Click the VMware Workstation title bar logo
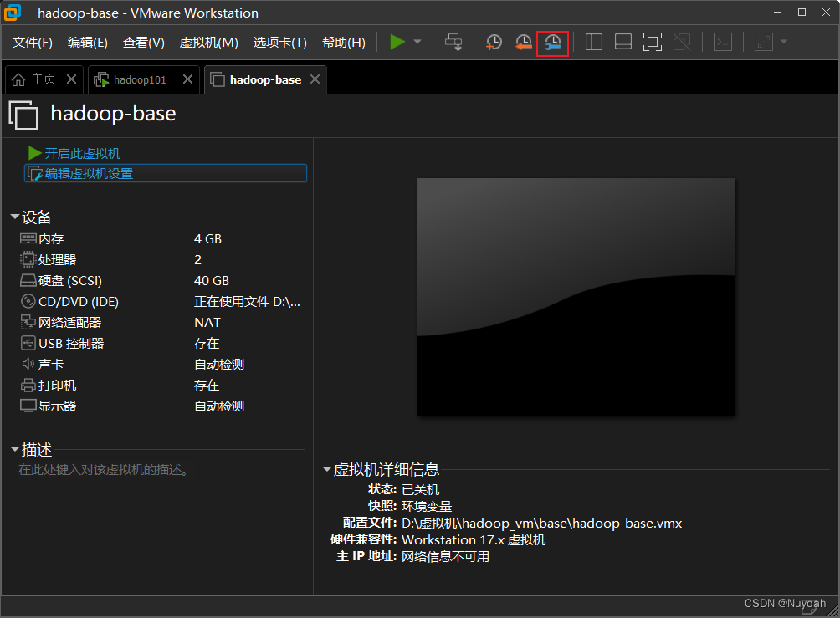The image size is (840, 618). tap(13, 13)
